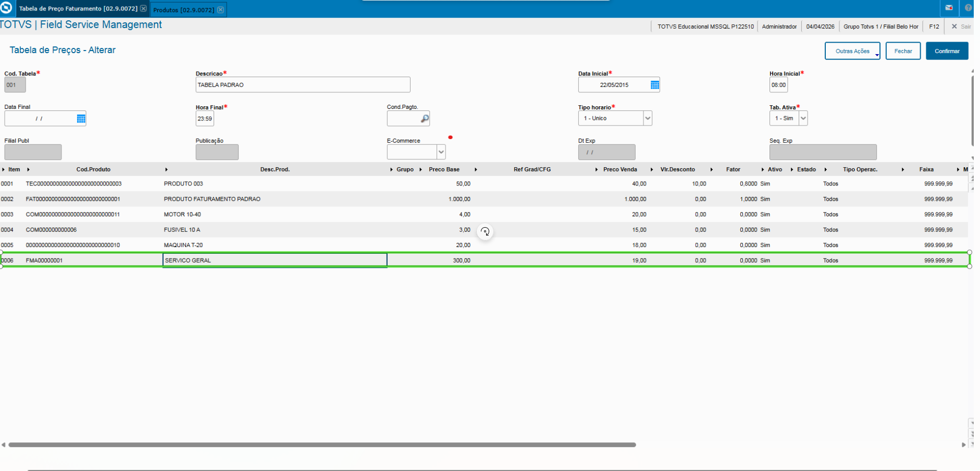980x471 pixels.
Task: Click the help question mark icon
Action: pos(968,8)
